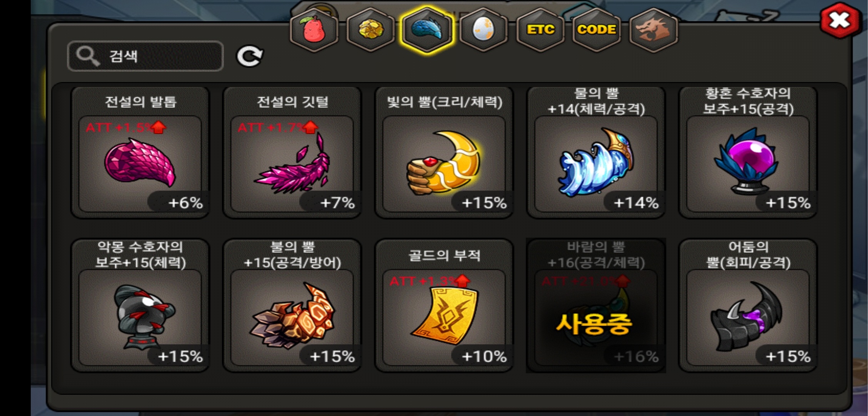The width and height of the screenshot is (868, 416).
Task: Select the blue water horn +14 item
Action: pos(596,153)
